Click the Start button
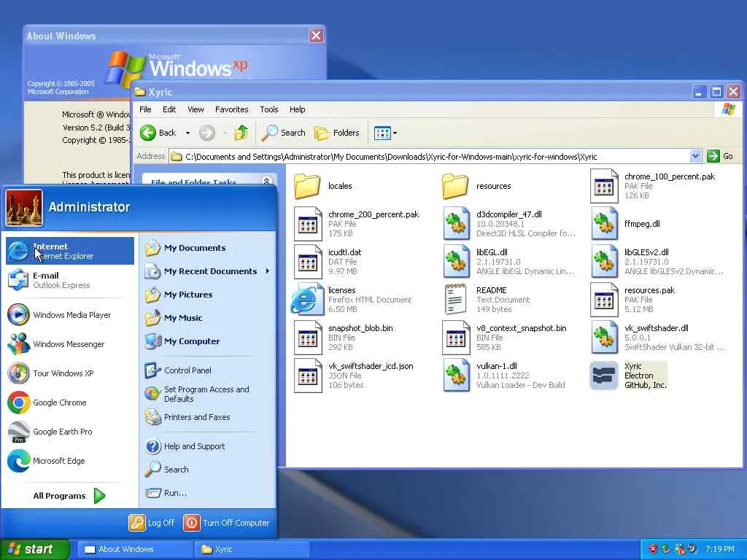 (34, 549)
